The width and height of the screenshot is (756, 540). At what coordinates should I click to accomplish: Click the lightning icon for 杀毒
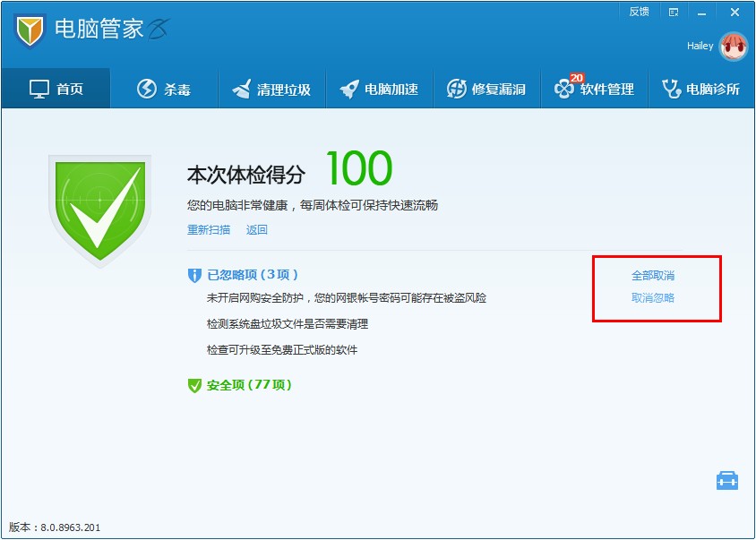[147, 89]
